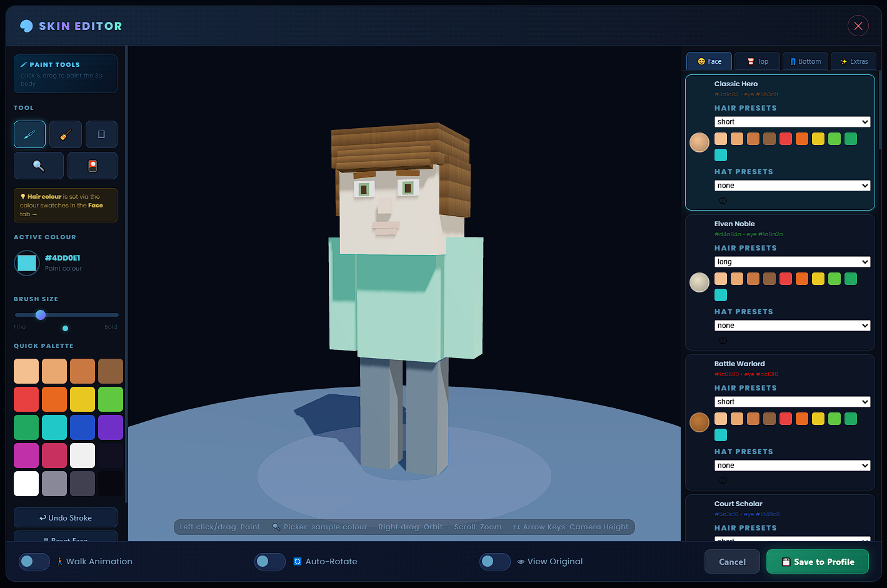The width and height of the screenshot is (887, 588).
Task: Pick red in the Quick Palette
Action: point(26,399)
